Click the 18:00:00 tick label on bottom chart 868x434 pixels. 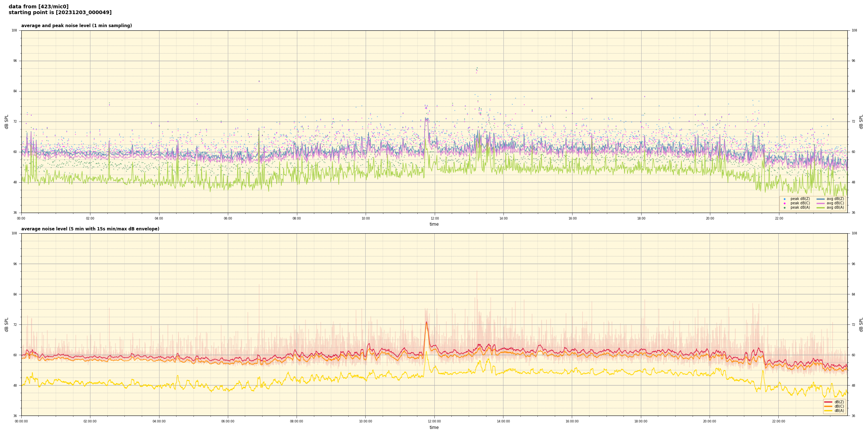(x=641, y=421)
